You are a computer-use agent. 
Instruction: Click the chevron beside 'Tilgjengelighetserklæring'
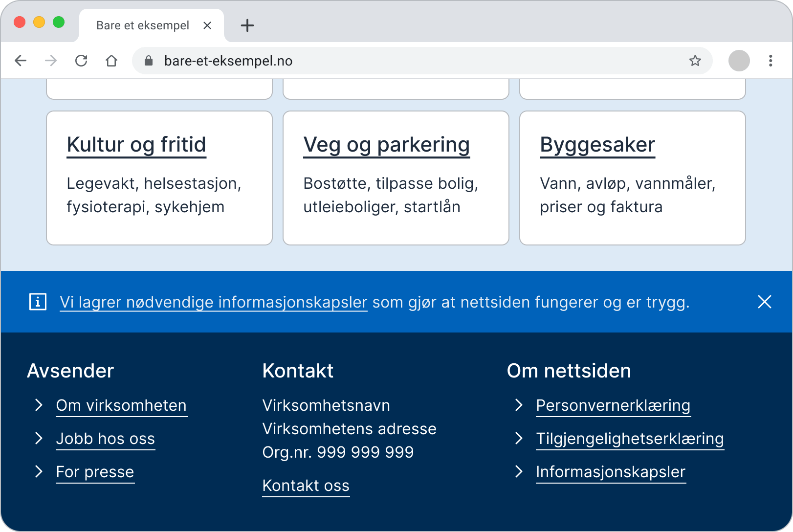point(519,438)
